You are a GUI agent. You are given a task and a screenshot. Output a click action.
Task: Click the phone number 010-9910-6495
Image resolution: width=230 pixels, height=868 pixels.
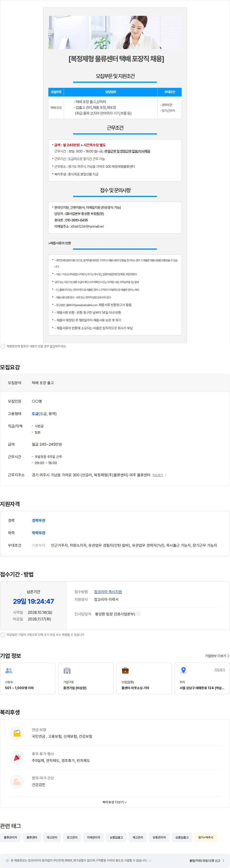click(77, 220)
